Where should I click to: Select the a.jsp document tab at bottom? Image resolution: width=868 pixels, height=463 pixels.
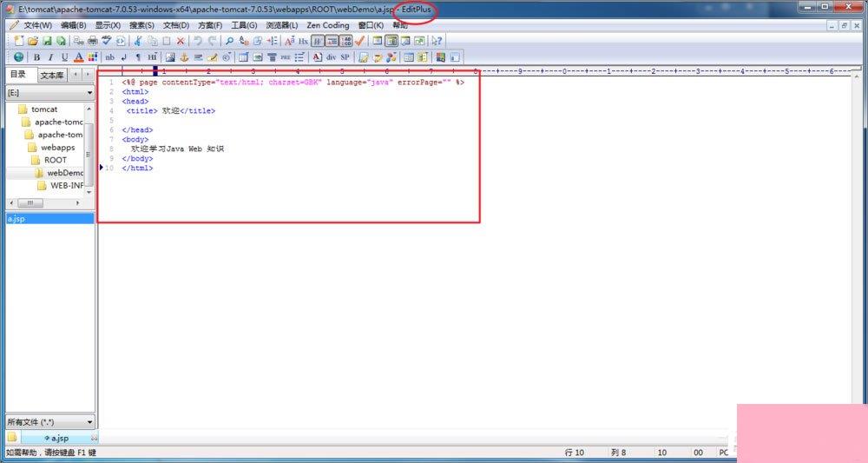59,438
